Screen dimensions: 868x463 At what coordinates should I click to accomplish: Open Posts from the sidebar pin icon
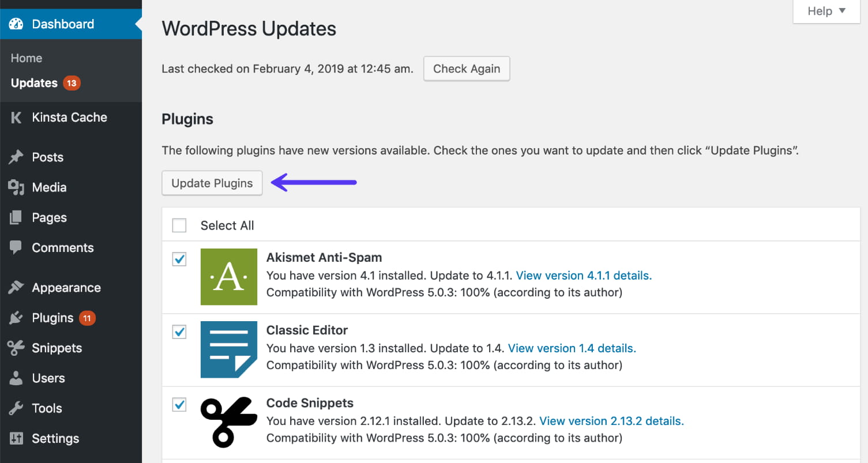(x=16, y=157)
